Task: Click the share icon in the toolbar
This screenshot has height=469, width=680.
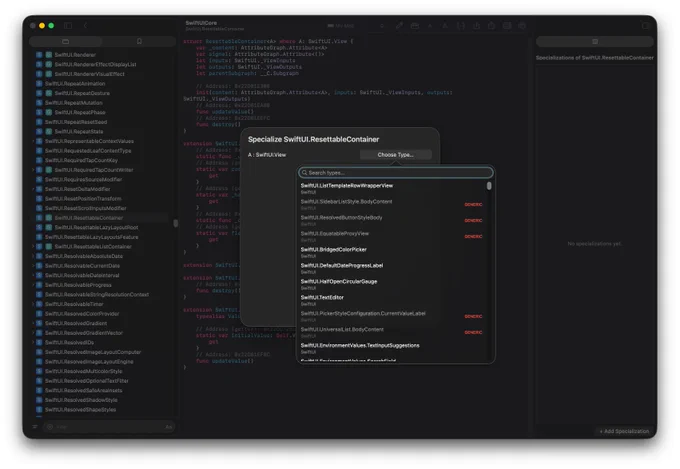Action: (x=491, y=26)
